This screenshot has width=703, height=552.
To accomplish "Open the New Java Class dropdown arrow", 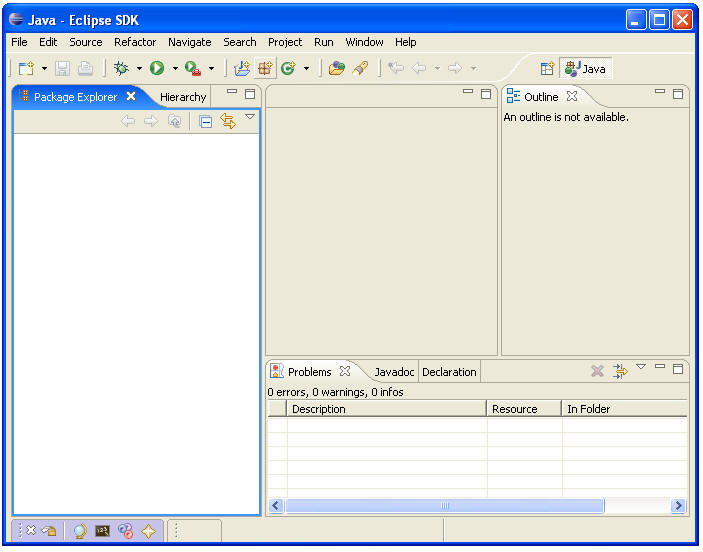I will (307, 69).
